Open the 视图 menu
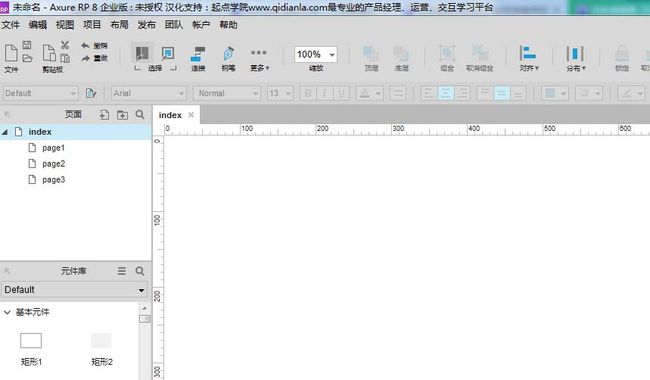Image resolution: width=650 pixels, height=380 pixels. (x=65, y=25)
